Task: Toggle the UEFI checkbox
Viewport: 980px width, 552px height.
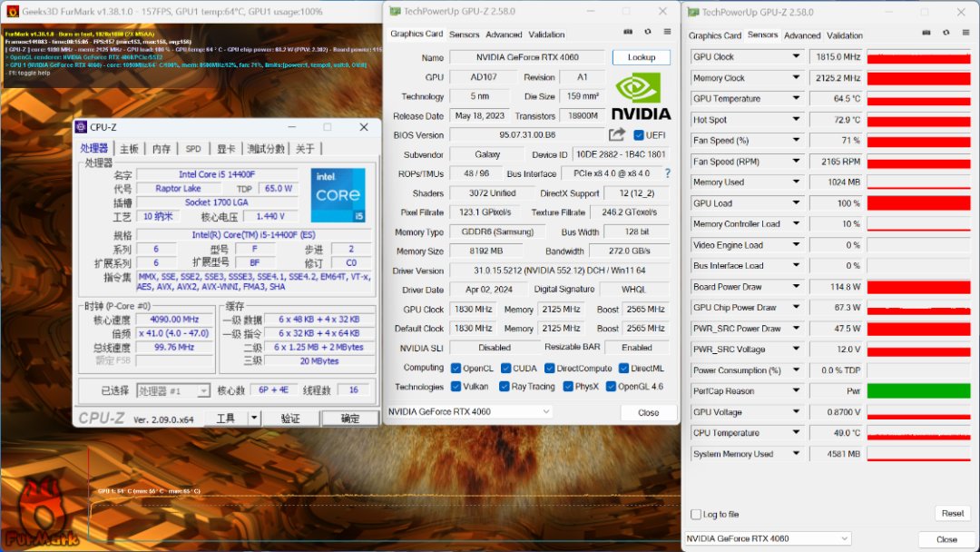Action: tap(639, 135)
